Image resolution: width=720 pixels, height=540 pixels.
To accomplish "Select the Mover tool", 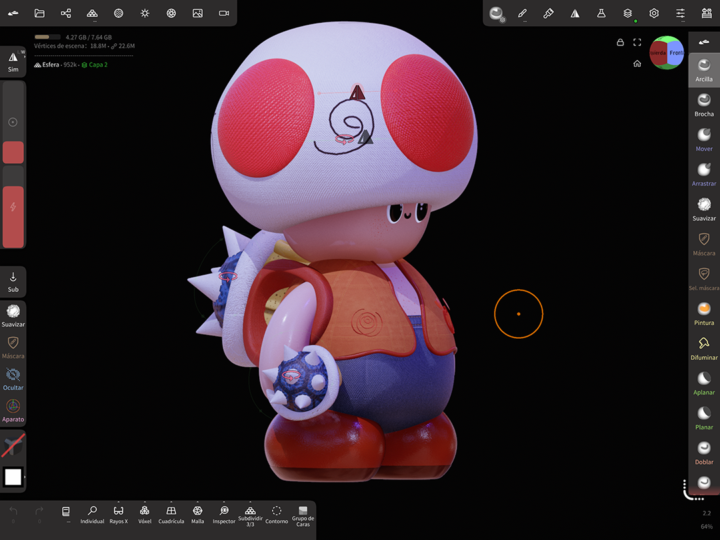I will tap(704, 140).
